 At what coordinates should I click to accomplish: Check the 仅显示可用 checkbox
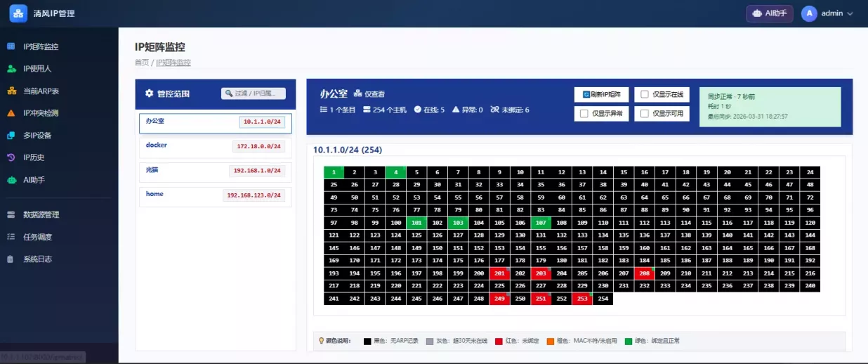click(x=645, y=113)
